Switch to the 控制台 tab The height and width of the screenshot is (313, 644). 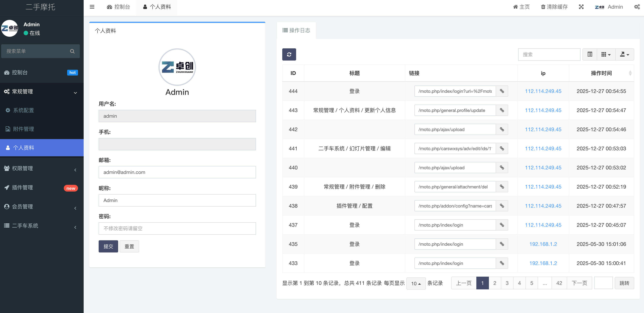[118, 7]
